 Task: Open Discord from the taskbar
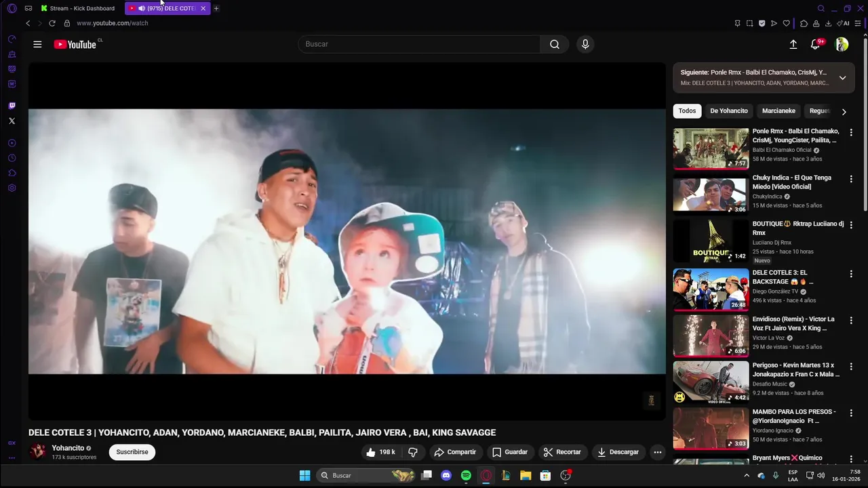coord(446,476)
